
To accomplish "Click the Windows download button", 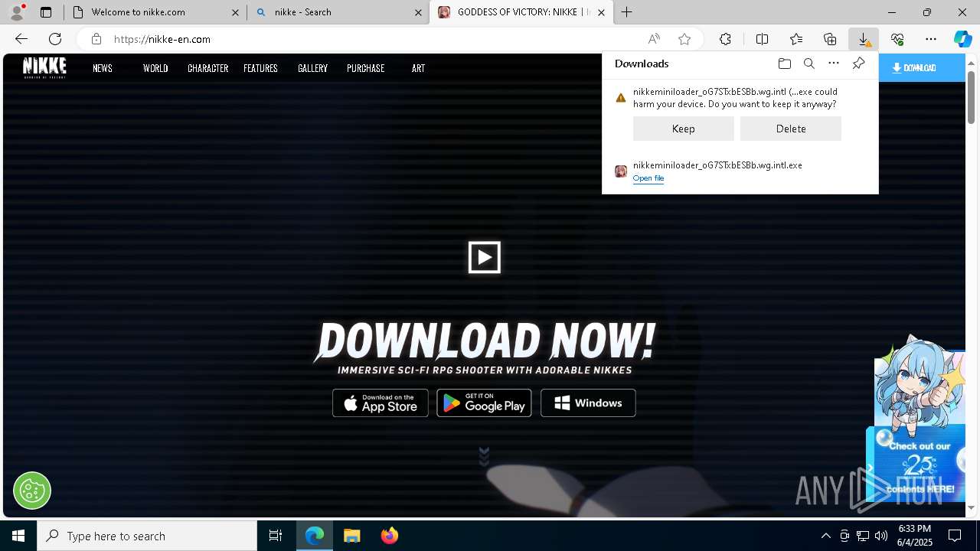I will tap(588, 403).
